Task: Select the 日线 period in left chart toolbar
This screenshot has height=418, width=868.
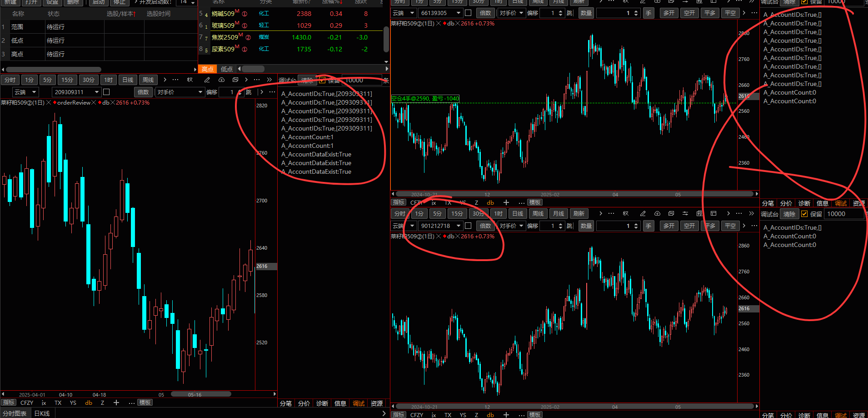Action: click(x=128, y=80)
